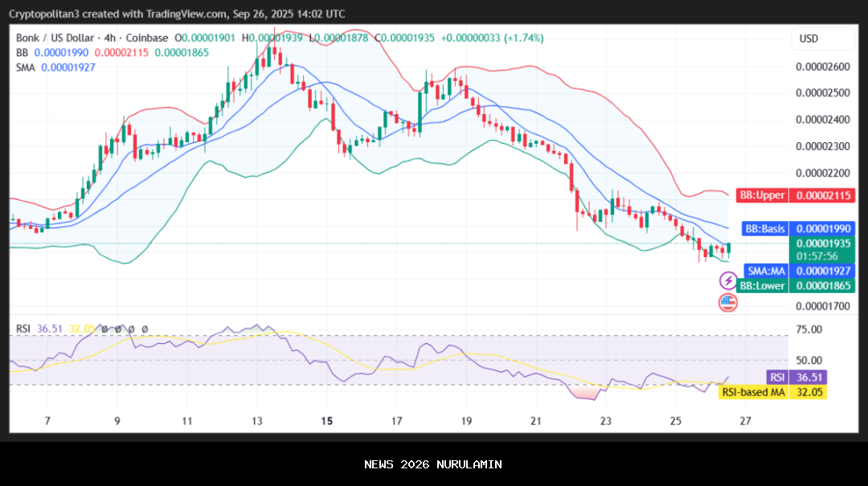Screen dimensions: 868x486
Task: Click the current price 0.00001935 countdown label
Action: coord(821,249)
